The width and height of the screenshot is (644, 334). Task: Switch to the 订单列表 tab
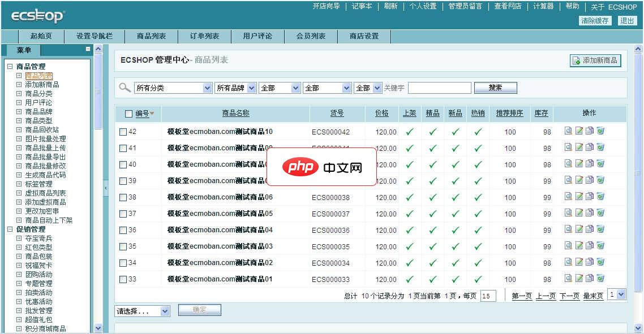tap(204, 36)
